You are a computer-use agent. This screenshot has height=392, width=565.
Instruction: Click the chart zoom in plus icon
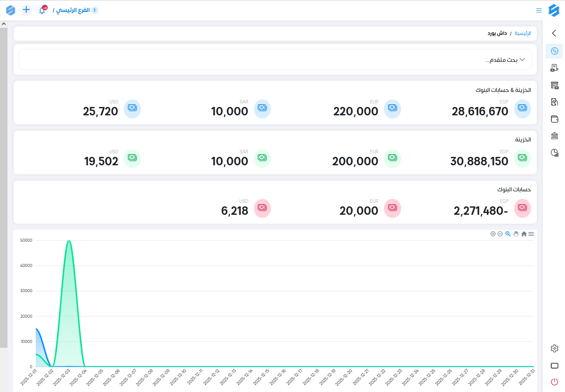tap(493, 234)
